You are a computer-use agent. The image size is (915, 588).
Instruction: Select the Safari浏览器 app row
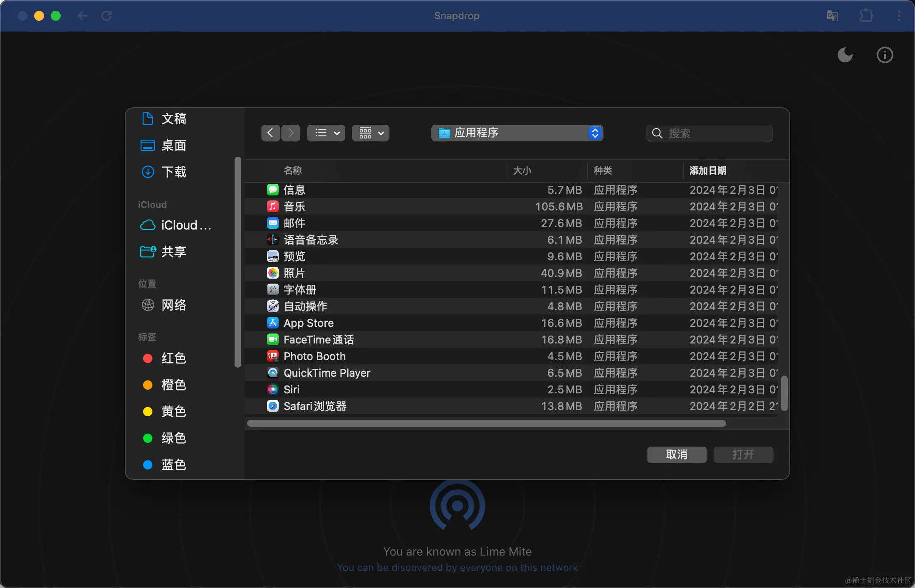(315, 406)
